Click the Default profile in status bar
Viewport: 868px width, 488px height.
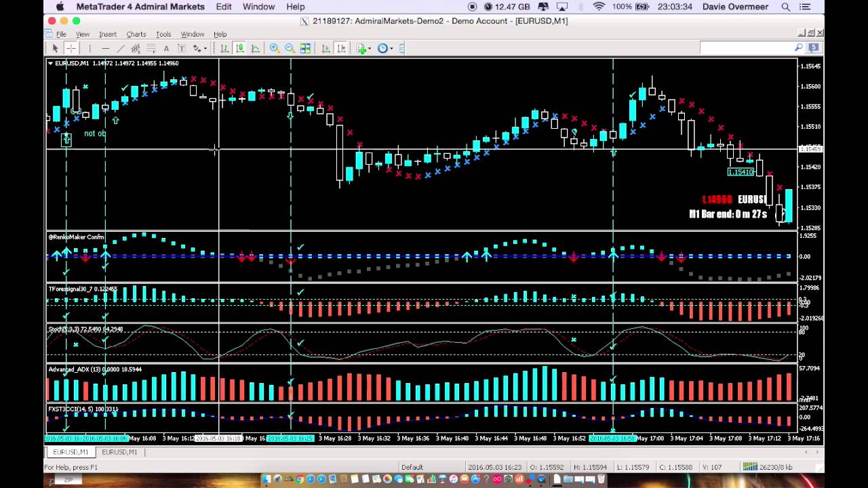tap(412, 467)
